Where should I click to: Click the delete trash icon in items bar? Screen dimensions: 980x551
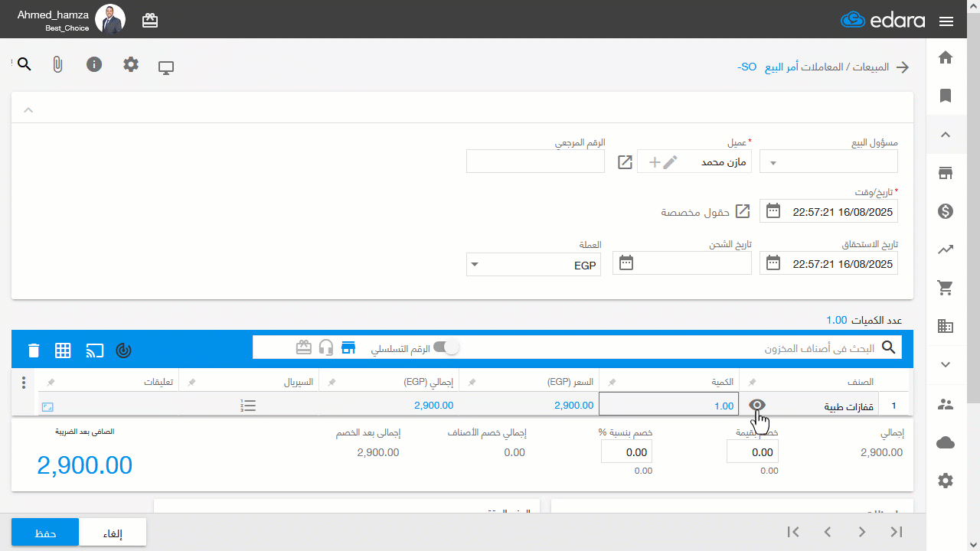point(34,350)
